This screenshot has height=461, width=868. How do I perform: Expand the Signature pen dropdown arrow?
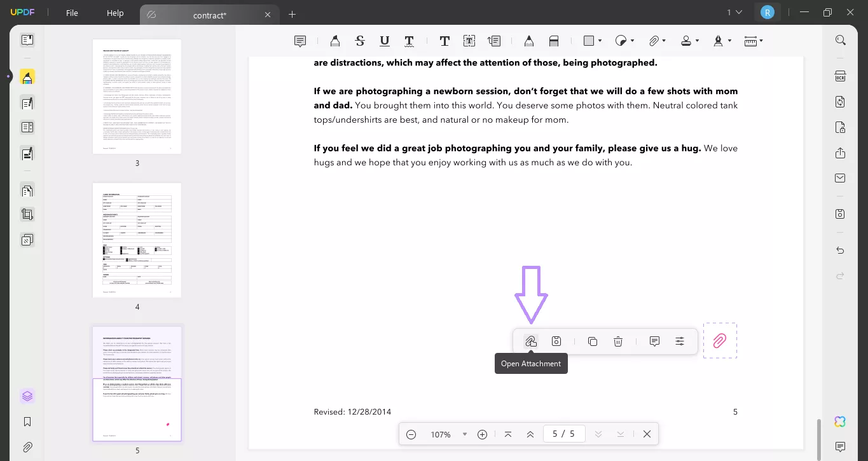coord(729,41)
